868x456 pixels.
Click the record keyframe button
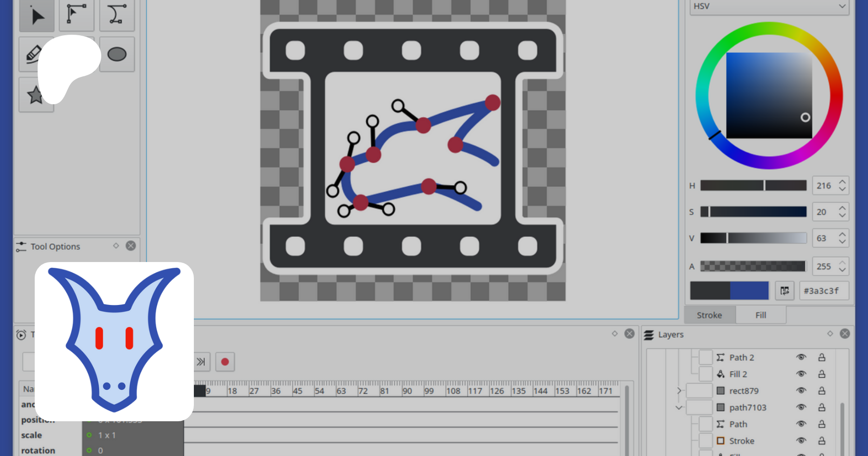[225, 362]
